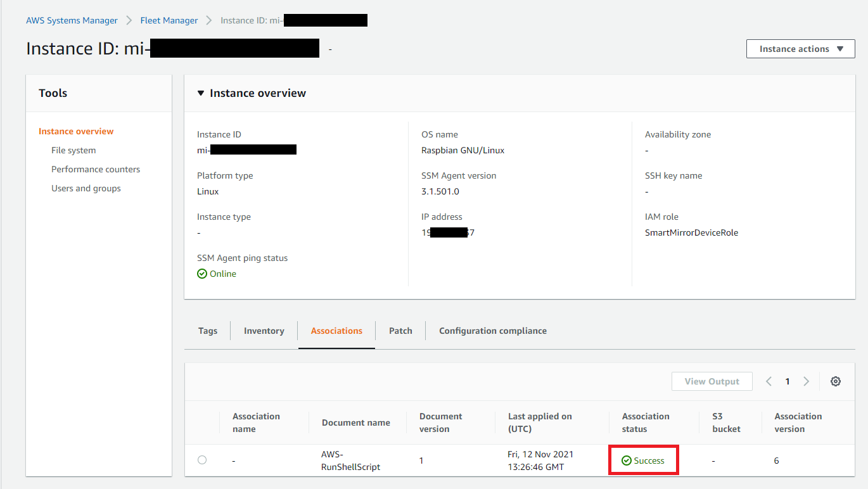Image resolution: width=868 pixels, height=489 pixels.
Task: Click SSM Agent version 3.1.501.0 value
Action: [440, 191]
